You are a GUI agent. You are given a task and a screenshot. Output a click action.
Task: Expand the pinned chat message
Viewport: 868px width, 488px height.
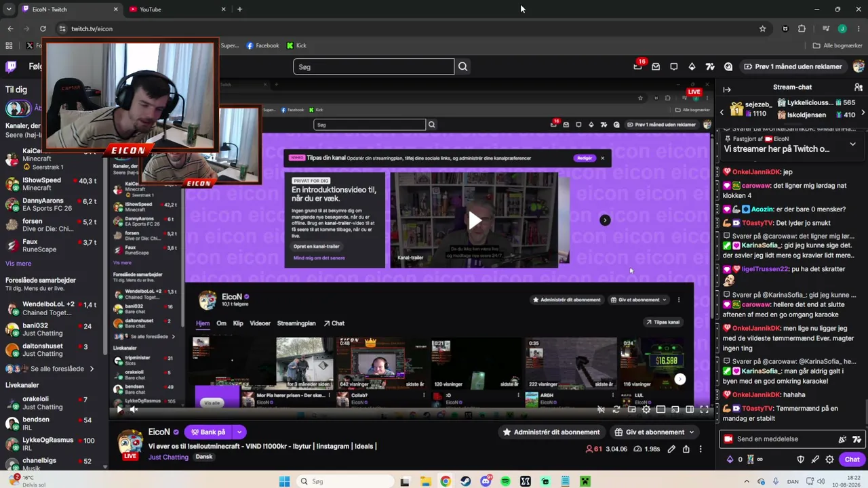click(852, 144)
